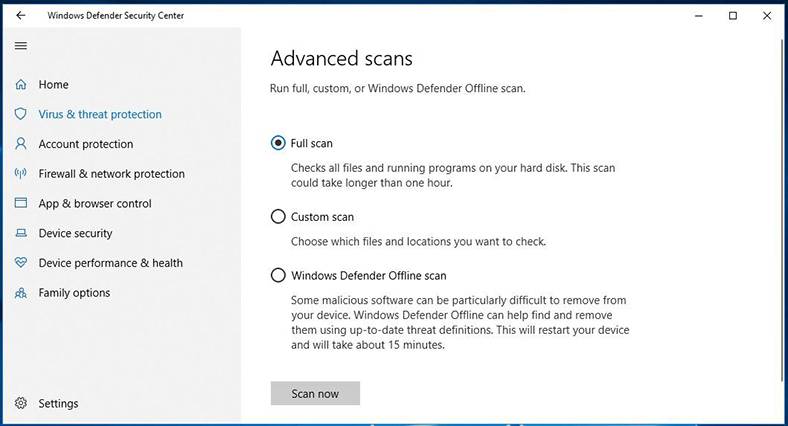Click the Virus & threat protection shield icon

tap(21, 114)
